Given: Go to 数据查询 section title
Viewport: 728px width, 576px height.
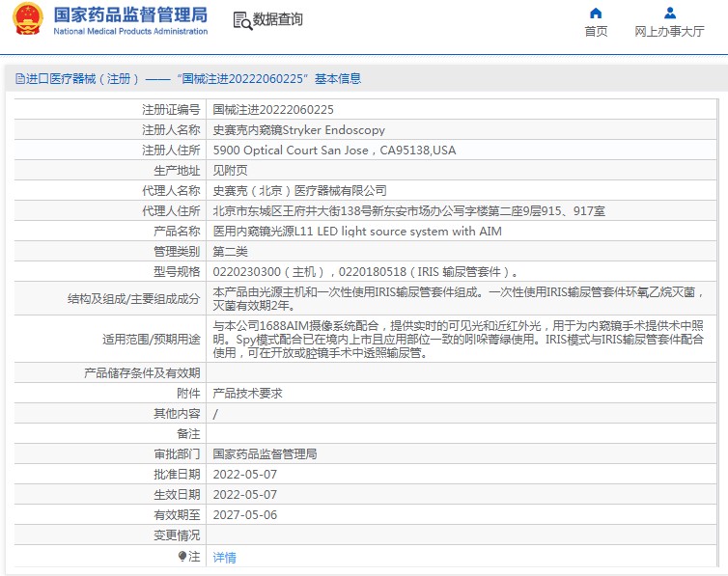Looking at the screenshot, I should click(277, 20).
